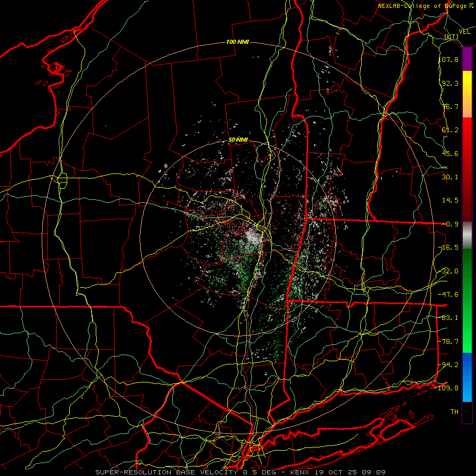The height and width of the screenshot is (476, 476).
Task: Select the purple segment of the color bar
Action: pos(467,59)
